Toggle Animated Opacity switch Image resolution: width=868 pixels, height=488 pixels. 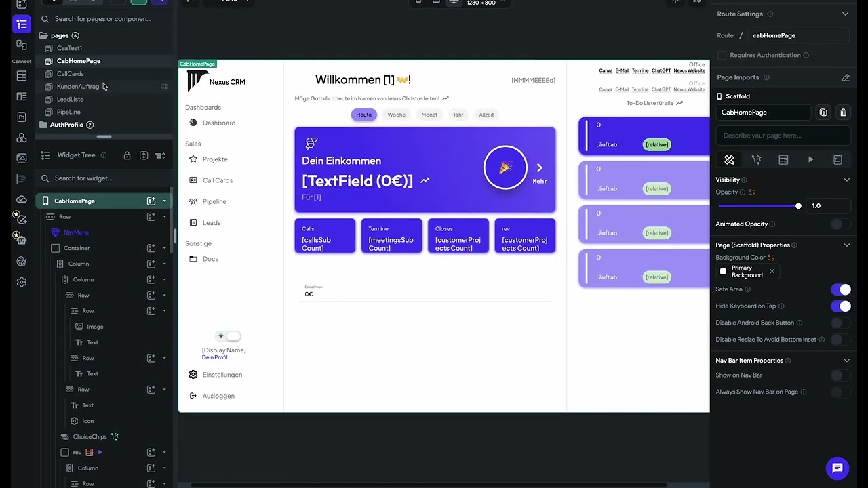840,224
